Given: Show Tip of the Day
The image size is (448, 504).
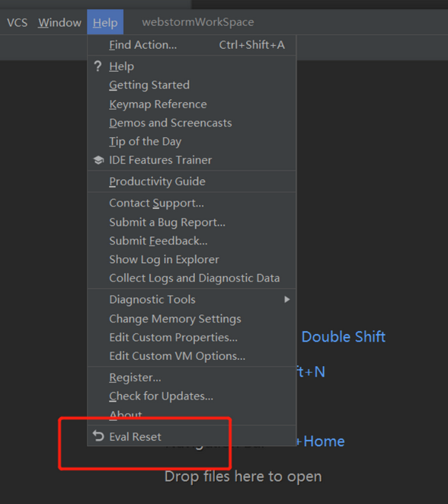Looking at the screenshot, I should (x=192, y=141).
